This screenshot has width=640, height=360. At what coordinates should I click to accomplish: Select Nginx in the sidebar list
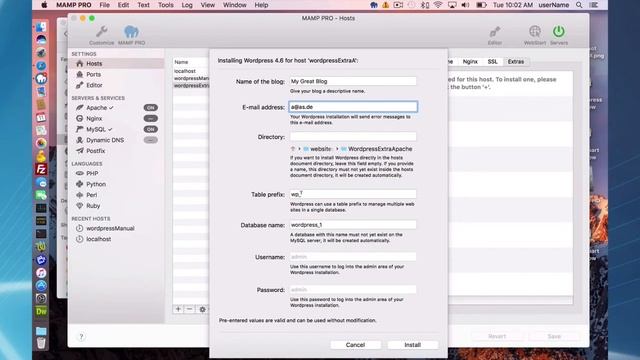(94, 118)
